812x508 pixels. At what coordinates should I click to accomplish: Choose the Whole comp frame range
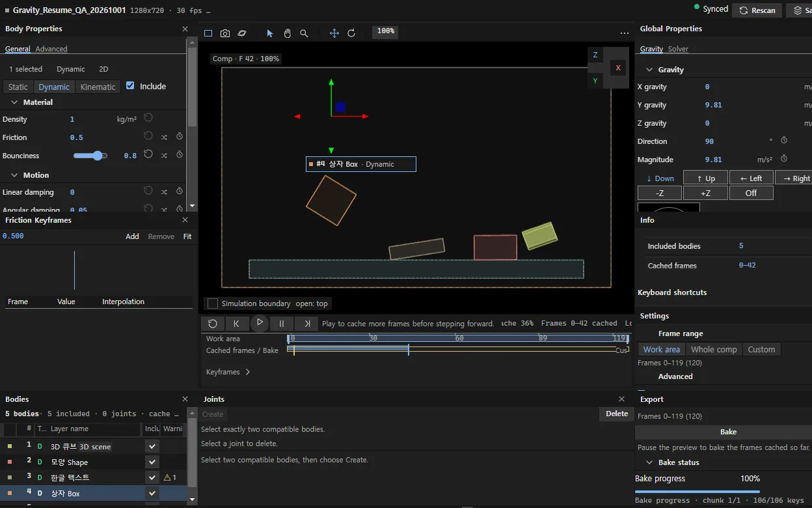[714, 350]
